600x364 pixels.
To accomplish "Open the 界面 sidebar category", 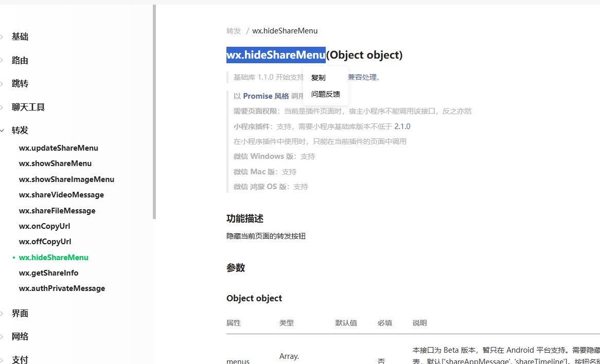I will tap(20, 314).
